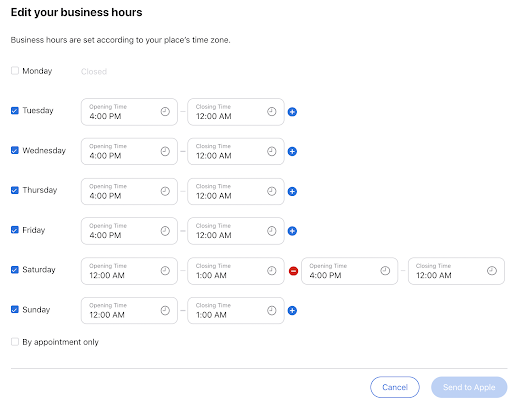Tick the By appointment only checkbox
This screenshot has height=405, width=512.
[x=15, y=342]
